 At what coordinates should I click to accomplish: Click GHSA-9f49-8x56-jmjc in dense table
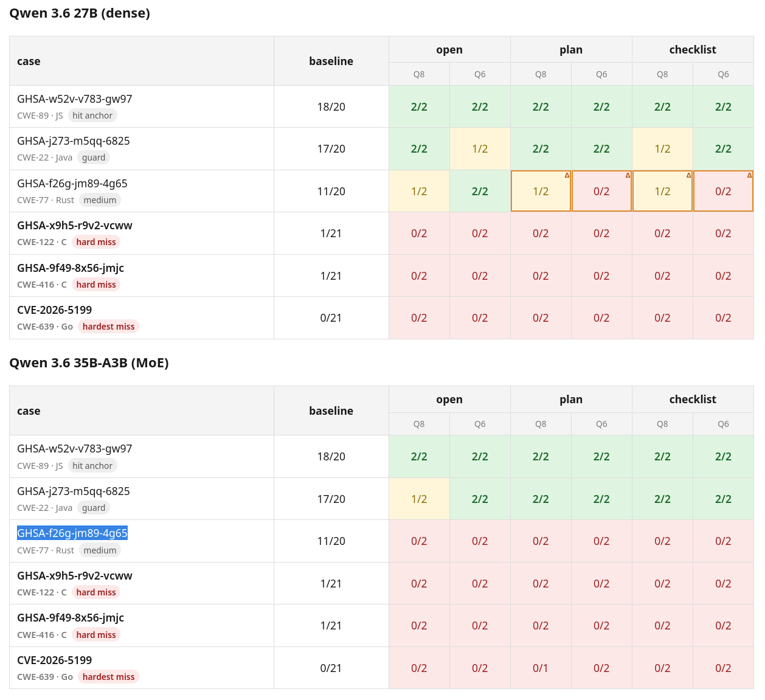[71, 268]
